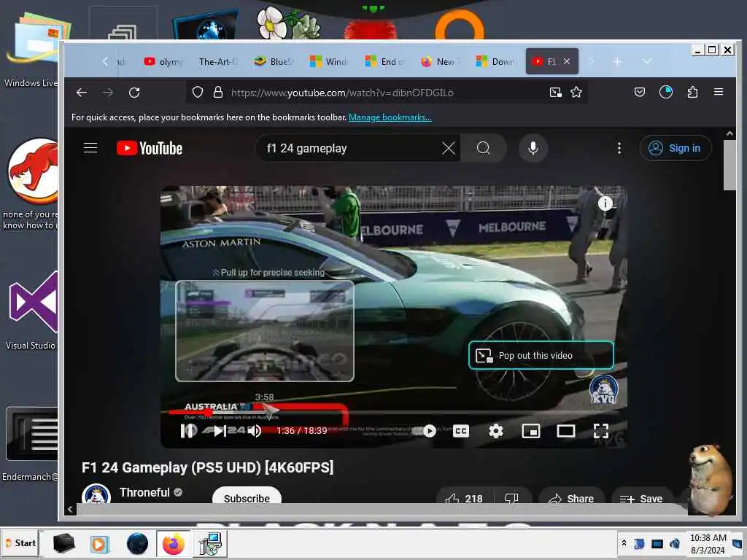This screenshot has width=747, height=560.
Task: Click page vertical scrollbar thumb
Action: point(729,165)
